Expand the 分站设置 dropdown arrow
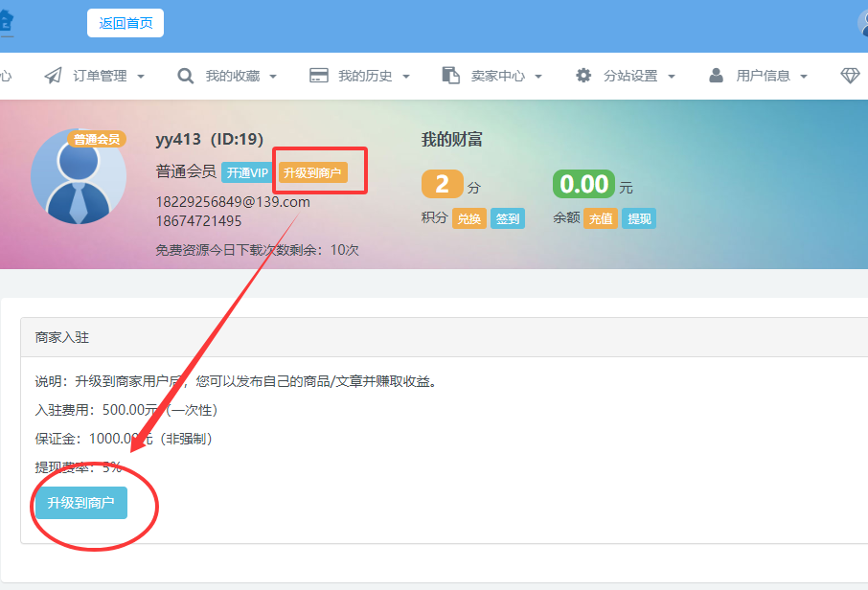The width and height of the screenshot is (868, 590). tap(672, 77)
